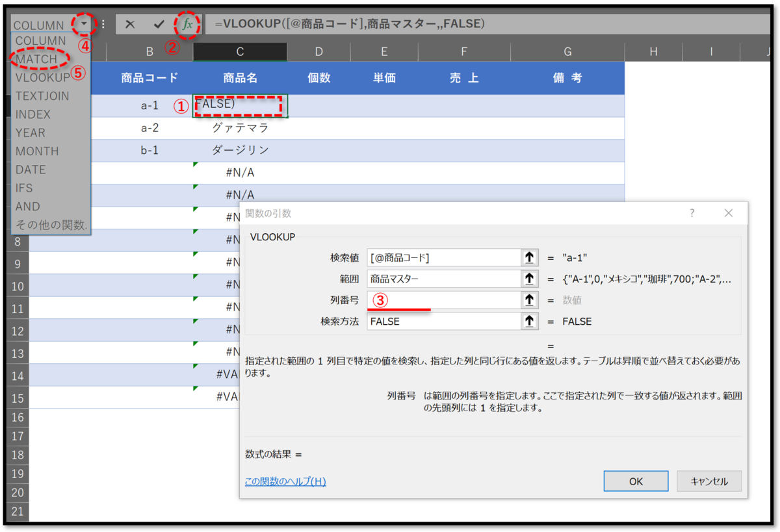The image size is (780, 532).
Task: Select column header D
Action: click(318, 51)
